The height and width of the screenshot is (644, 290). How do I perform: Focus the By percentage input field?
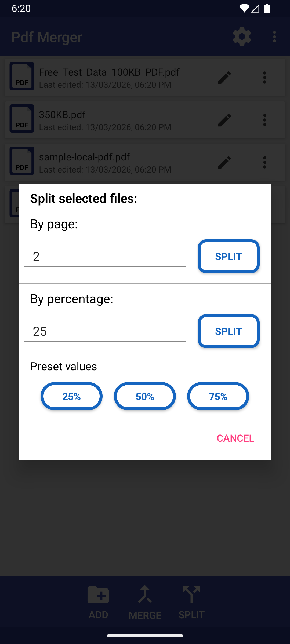coord(105,331)
